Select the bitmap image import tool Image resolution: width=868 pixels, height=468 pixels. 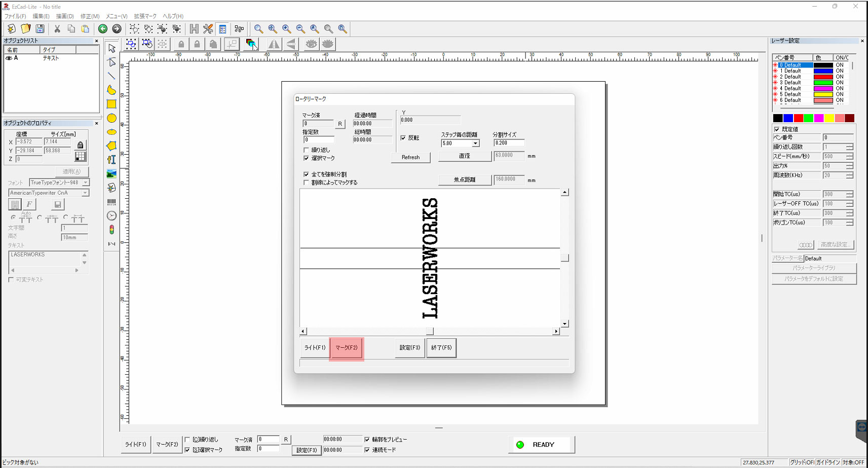click(111, 173)
